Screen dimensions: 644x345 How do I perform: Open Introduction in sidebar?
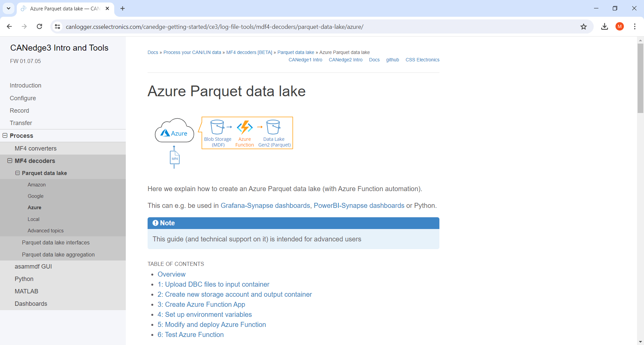point(25,85)
